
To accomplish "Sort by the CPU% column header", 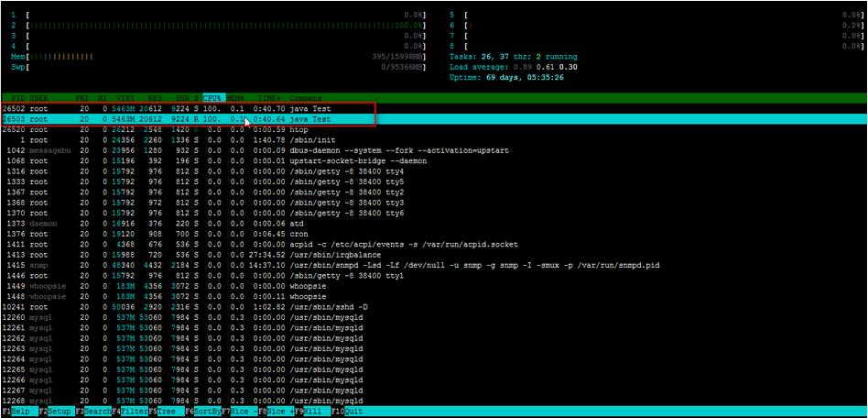I will (212, 97).
